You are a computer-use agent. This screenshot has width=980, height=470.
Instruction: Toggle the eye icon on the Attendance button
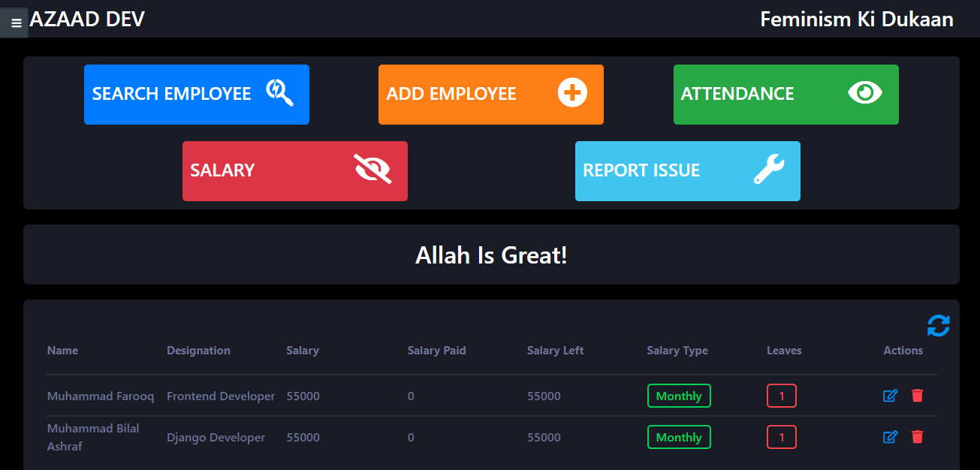[864, 92]
